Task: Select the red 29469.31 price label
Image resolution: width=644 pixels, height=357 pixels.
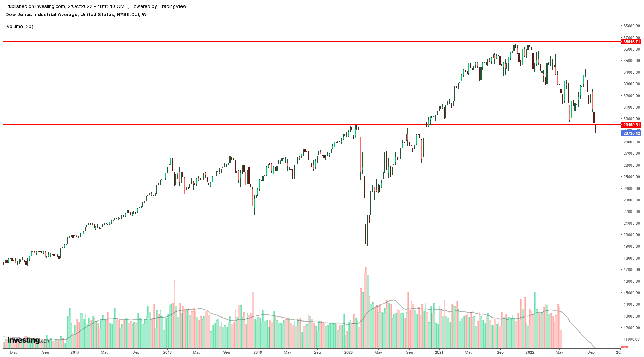Action: click(631, 125)
